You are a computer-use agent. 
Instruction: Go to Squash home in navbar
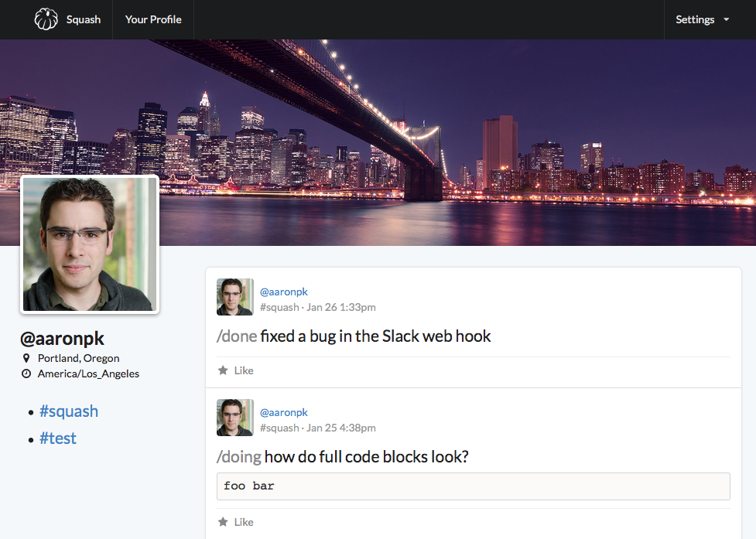pyautogui.click(x=83, y=19)
